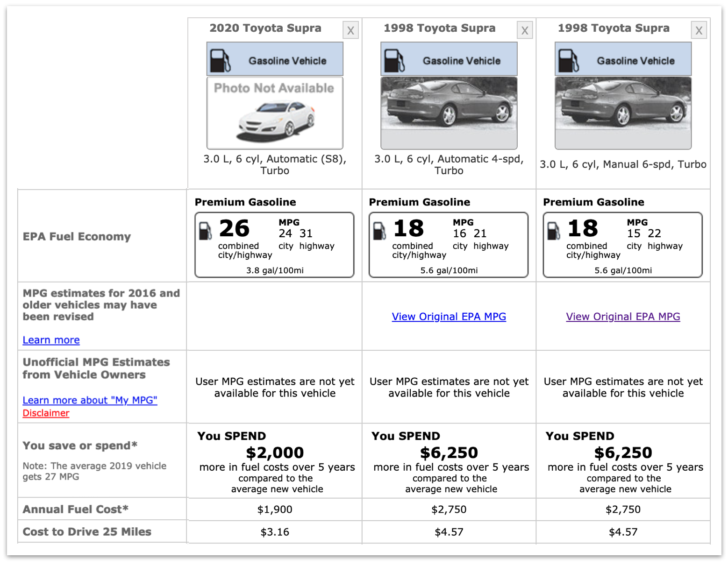This screenshot has height=566, width=728.
Task: Open the 2020 Supra photo placeholder
Action: pos(275,113)
